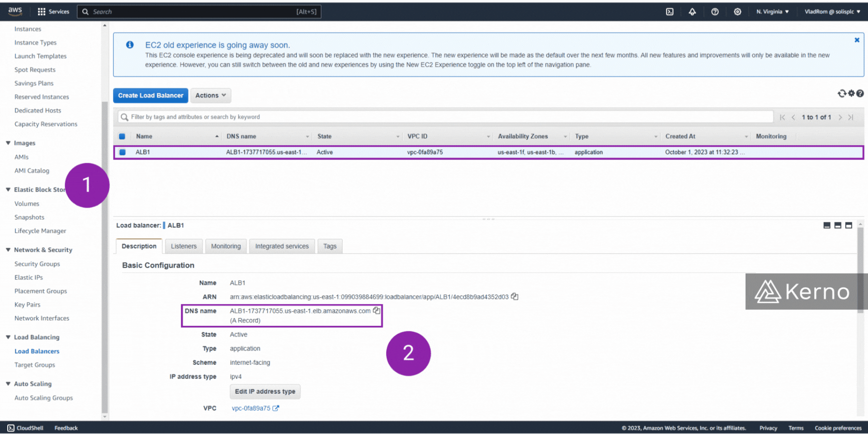Viewport: 868px width, 434px height.
Task: Open console settings gear in top bar
Action: [737, 12]
